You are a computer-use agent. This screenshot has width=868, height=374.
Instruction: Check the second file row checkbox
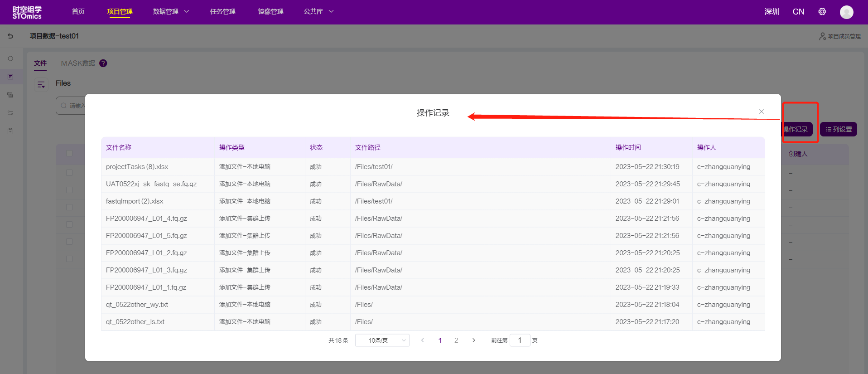[69, 190]
